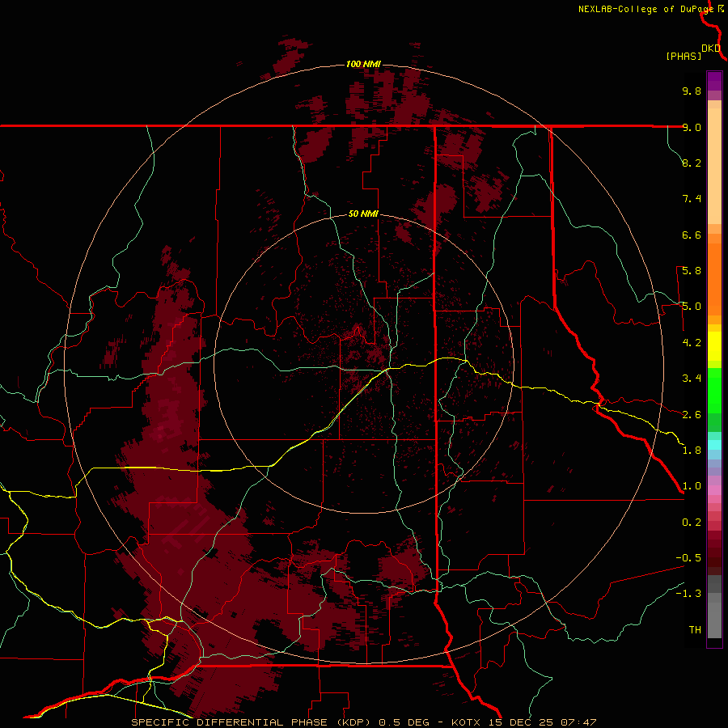Screen dimensions: 728x728
Task: Click the 50 NMI range ring label
Action: [363, 214]
